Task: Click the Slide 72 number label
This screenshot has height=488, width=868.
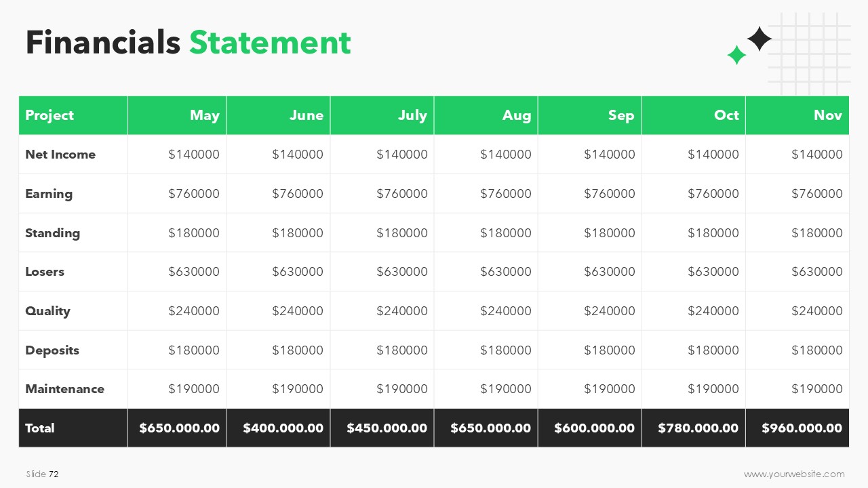Action: (43, 474)
